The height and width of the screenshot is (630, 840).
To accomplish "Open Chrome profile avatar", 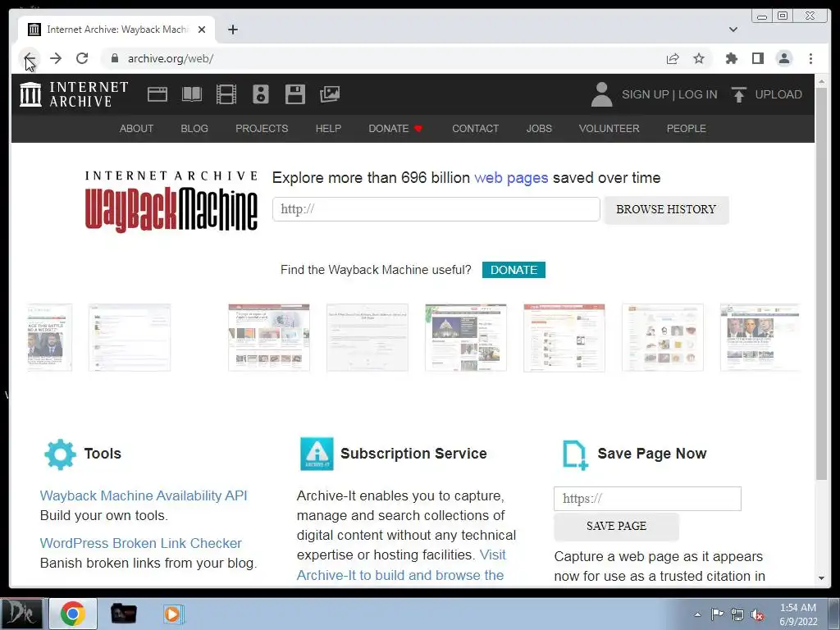I will 784,58.
